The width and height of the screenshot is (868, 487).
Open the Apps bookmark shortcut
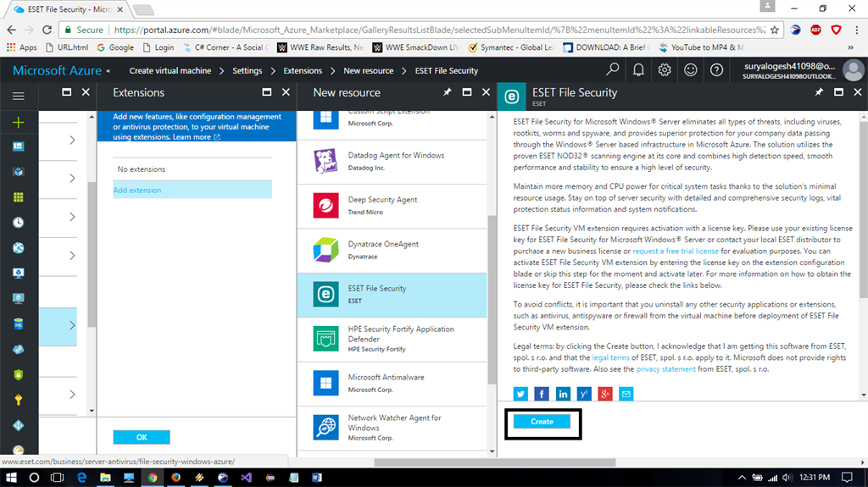pyautogui.click(x=21, y=47)
